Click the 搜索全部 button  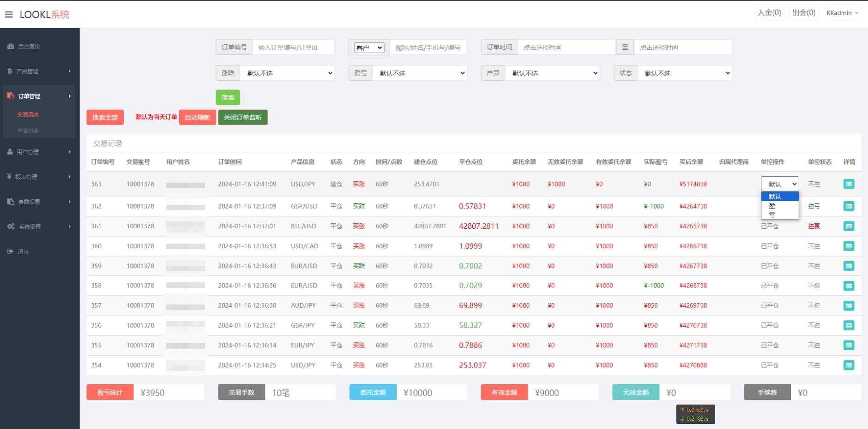[105, 117]
